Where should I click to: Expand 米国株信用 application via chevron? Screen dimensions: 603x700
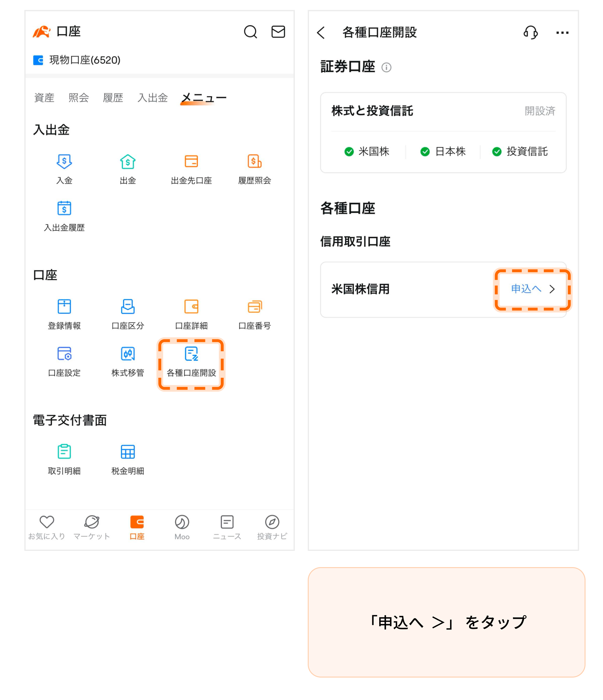[553, 289]
